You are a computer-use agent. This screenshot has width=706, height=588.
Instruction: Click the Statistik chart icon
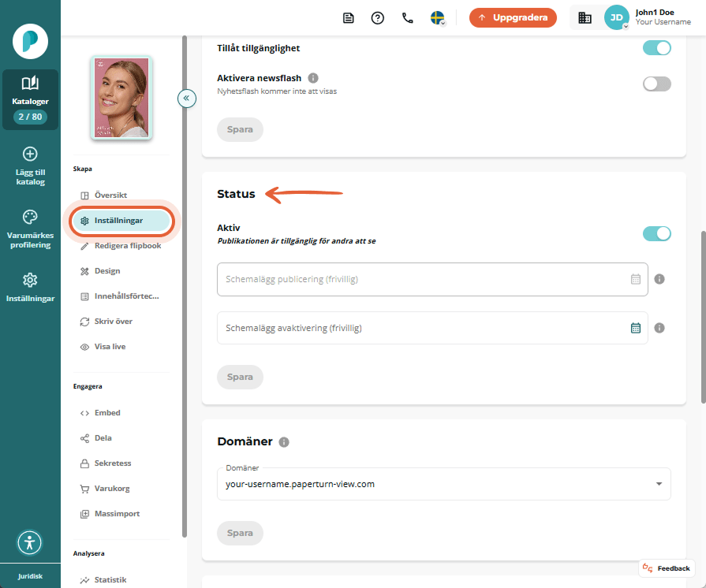tap(84, 580)
